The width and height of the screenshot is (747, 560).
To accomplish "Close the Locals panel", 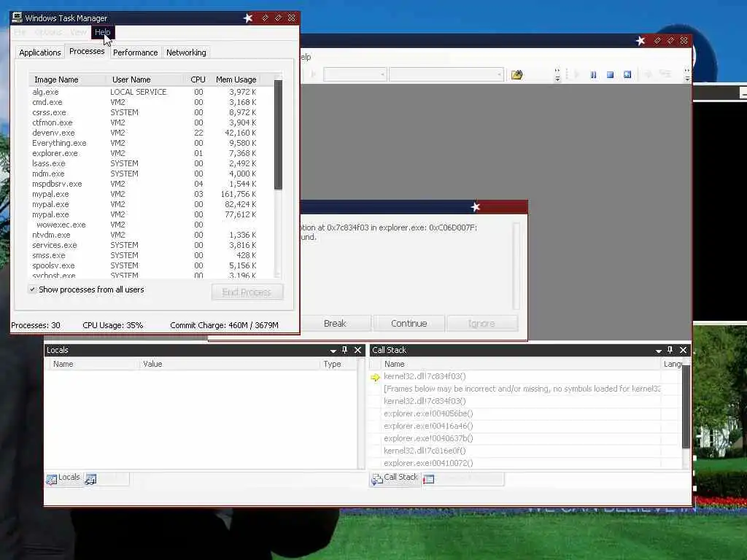I will 357,350.
